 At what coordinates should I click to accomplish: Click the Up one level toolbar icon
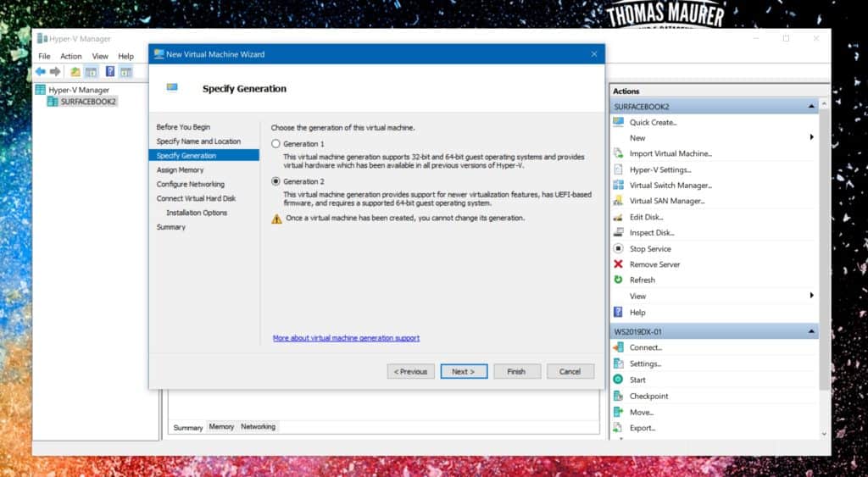(75, 71)
